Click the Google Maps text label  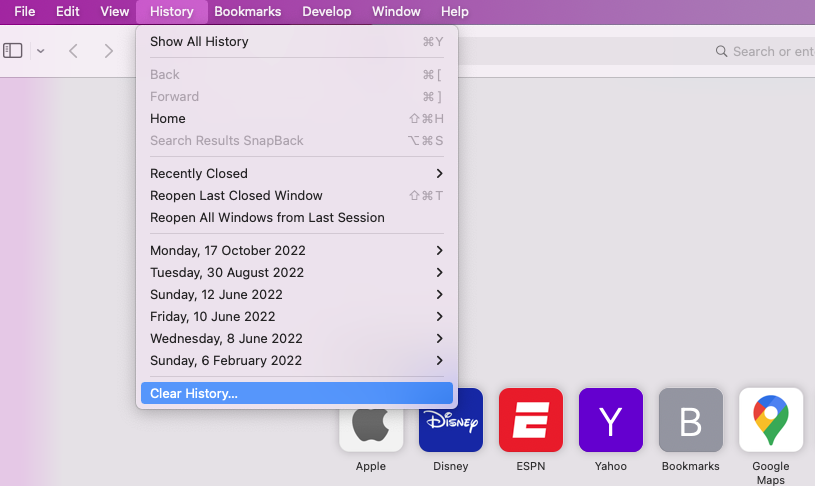[771, 473]
